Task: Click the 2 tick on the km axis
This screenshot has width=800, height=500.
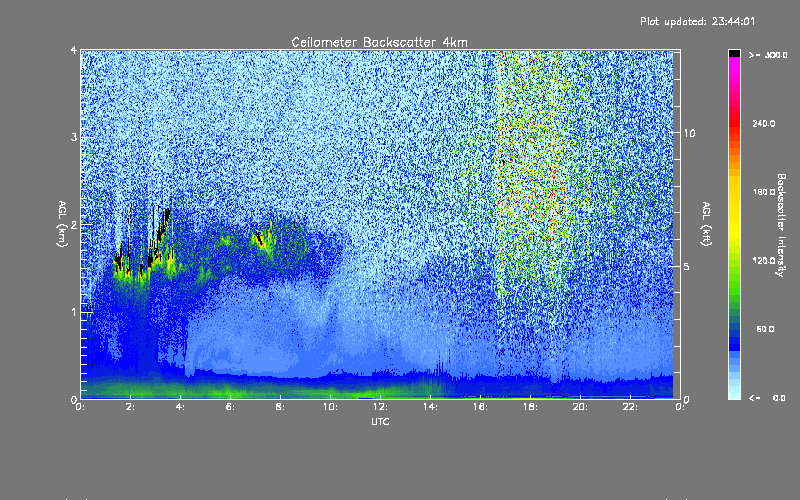Action: click(74, 224)
